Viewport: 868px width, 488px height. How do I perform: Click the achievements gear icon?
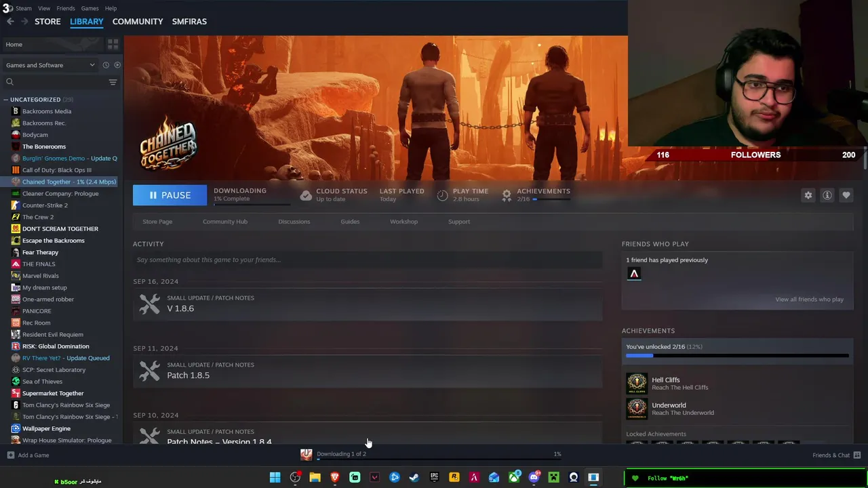[x=507, y=195]
